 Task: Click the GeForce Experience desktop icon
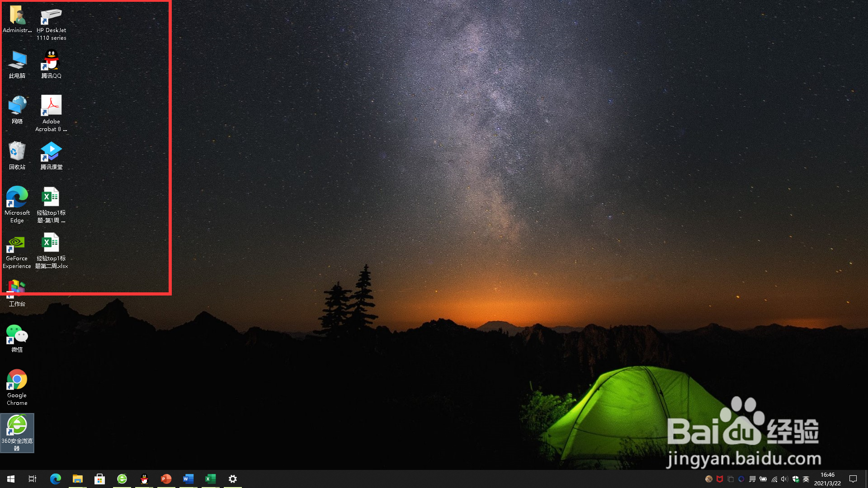[x=17, y=250]
